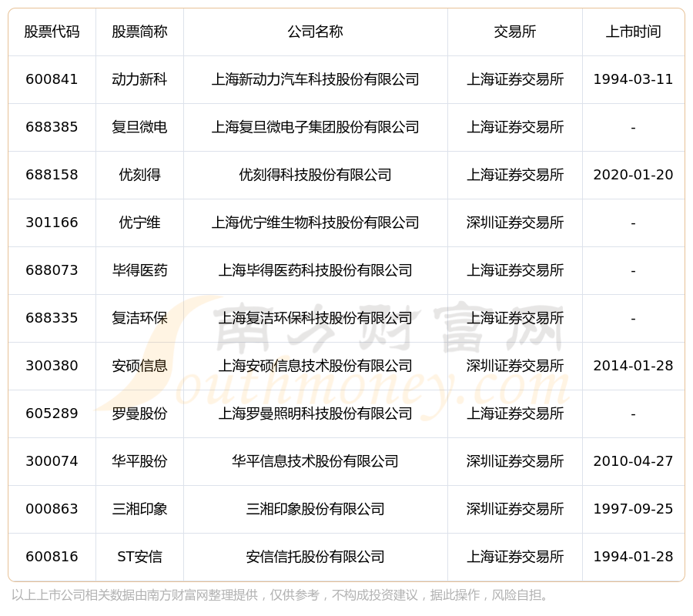Click the stock name 毕得医药
This screenshot has width=693, height=616.
139,270
